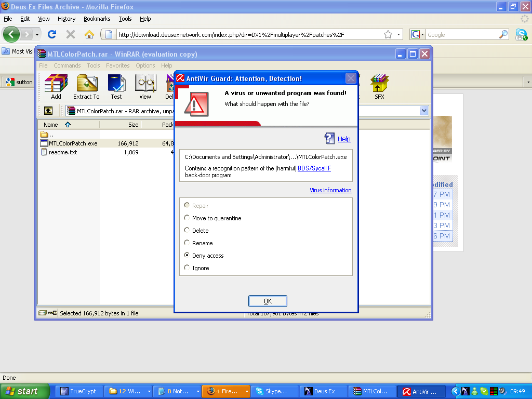Expand the '12 Wi...' taskbar group arrow
Screen dimensions: 532x399
pos(149,391)
